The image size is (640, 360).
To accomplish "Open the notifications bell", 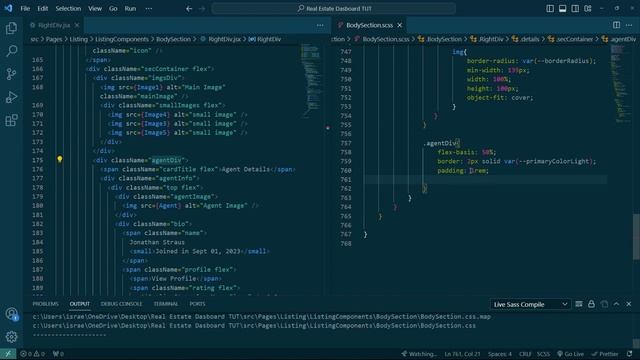I will click(629, 354).
